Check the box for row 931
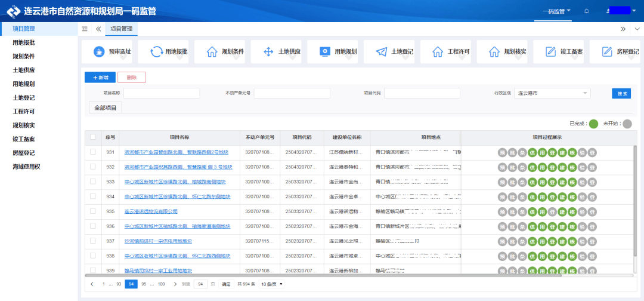This screenshot has width=644, height=301. pyautogui.click(x=92, y=152)
